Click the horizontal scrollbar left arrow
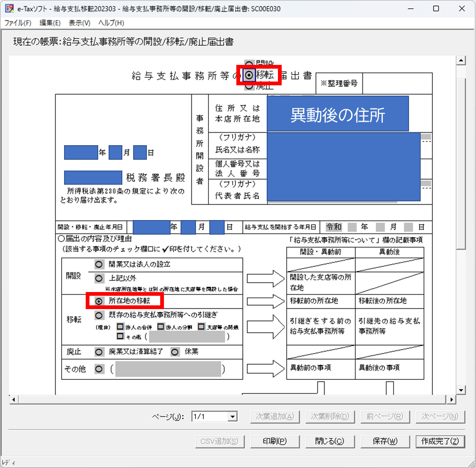This screenshot has width=476, height=468. tap(14, 400)
